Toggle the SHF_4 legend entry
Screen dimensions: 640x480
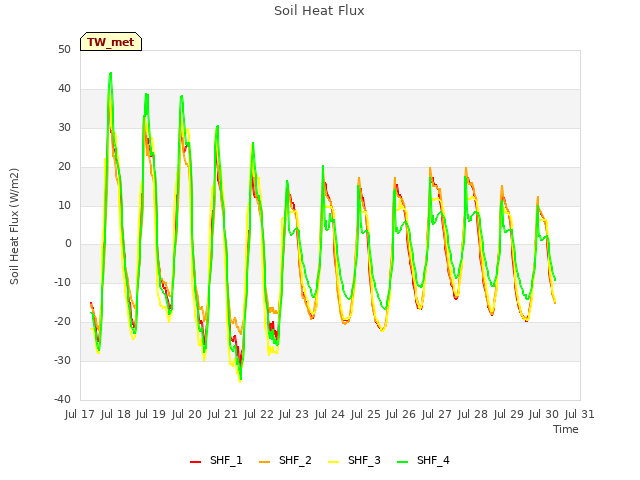[x=423, y=460]
